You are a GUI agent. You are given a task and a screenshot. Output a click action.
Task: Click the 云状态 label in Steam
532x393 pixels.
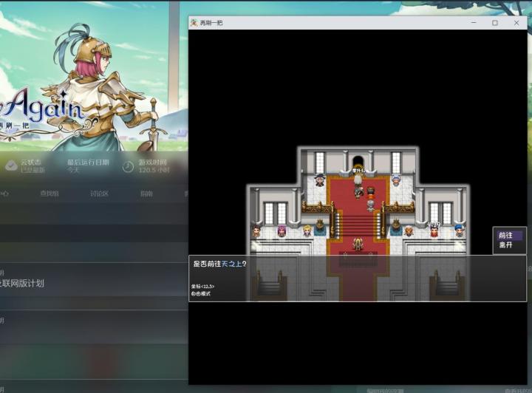pyautogui.click(x=30, y=162)
